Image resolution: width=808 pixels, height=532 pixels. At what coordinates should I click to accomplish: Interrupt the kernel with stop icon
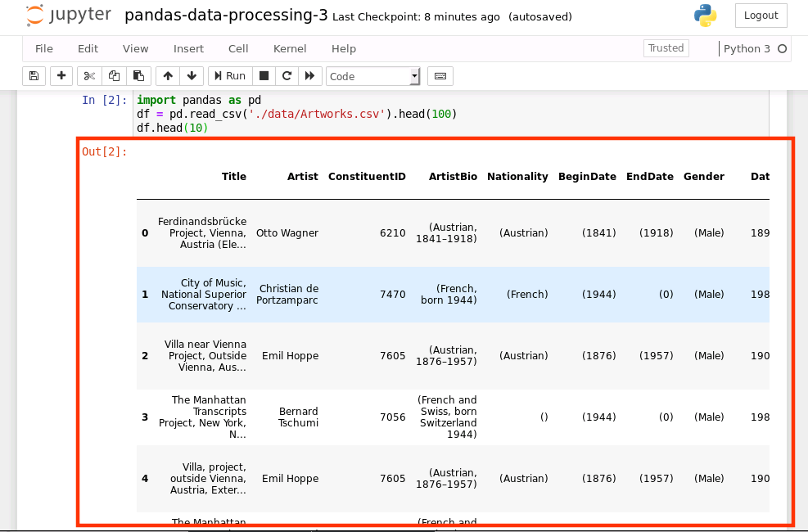coord(264,76)
